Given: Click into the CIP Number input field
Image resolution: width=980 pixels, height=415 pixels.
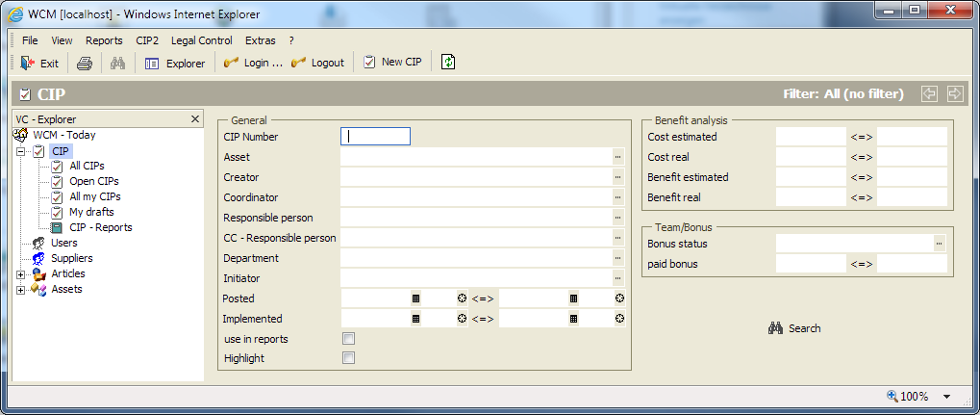Looking at the screenshot, I should tap(376, 137).
